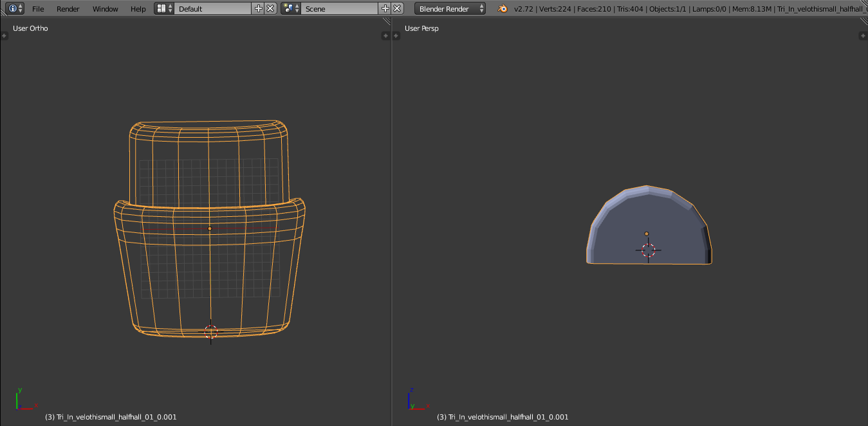Click the orange origin dot in Persp view
Screen dimensions: 868x426
pyautogui.click(x=647, y=234)
